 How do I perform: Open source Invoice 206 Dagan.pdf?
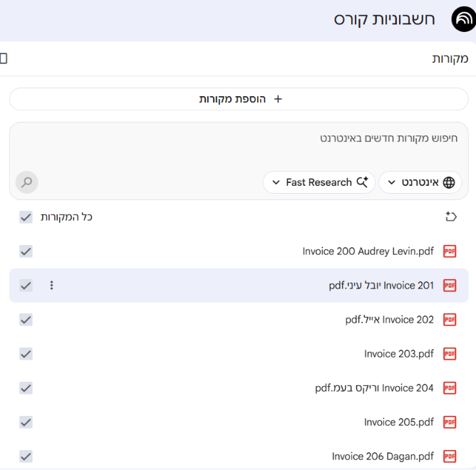click(x=383, y=456)
